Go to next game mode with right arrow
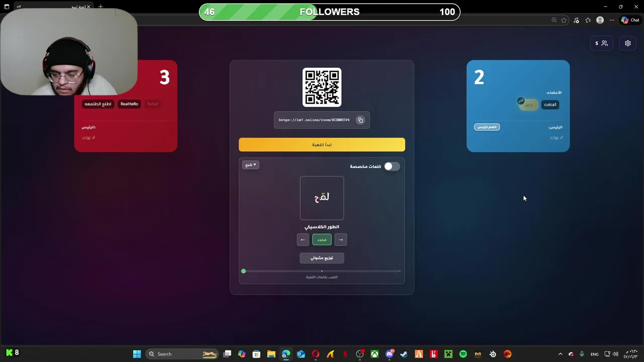 pos(341,240)
